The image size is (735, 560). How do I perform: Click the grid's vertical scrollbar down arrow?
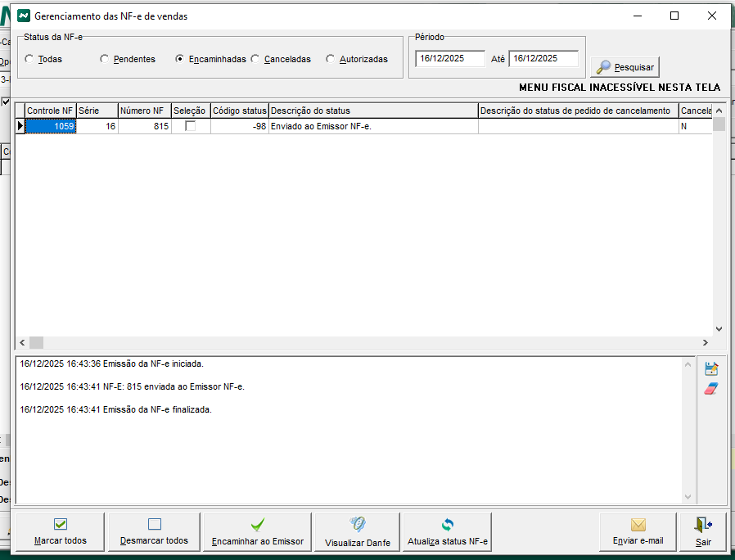click(x=719, y=328)
